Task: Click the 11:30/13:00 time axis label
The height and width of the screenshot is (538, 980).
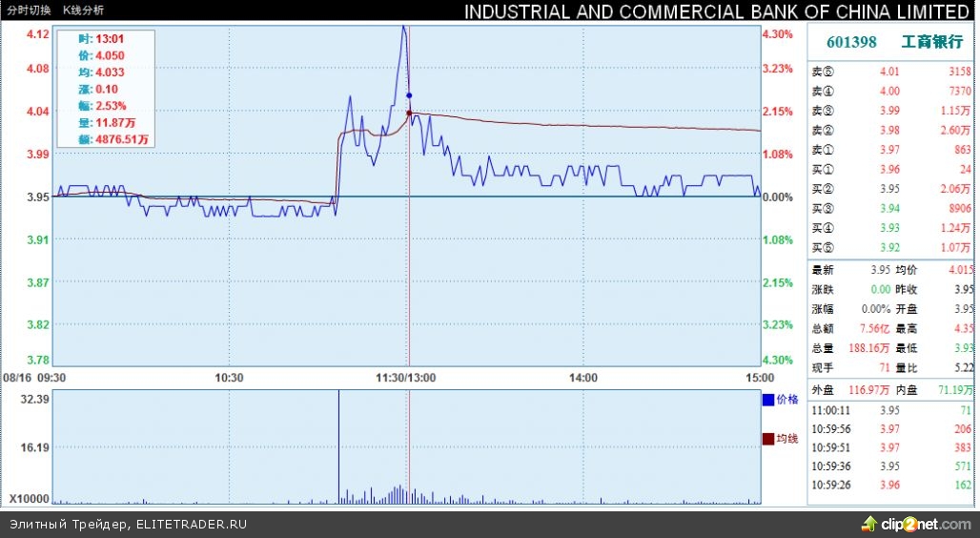Action: pos(407,378)
